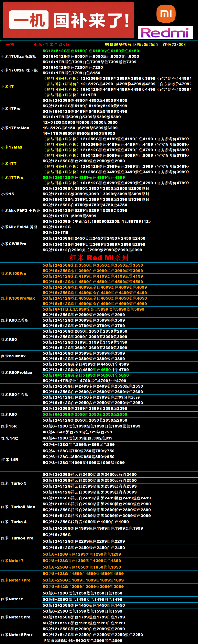Viewport: 198px width, 644px height.
Task: Select the '红米 Turbo 4' model cell
Action: coord(21,522)
